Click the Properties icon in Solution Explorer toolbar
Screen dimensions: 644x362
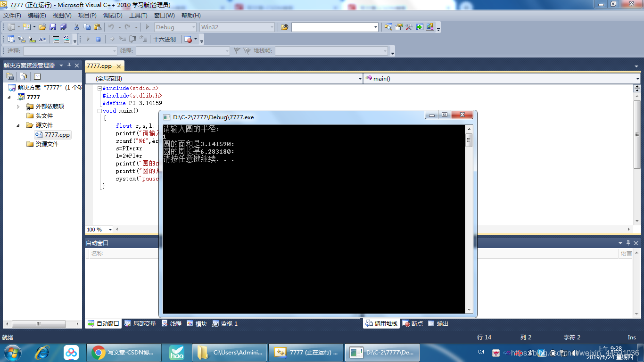[x=10, y=76]
